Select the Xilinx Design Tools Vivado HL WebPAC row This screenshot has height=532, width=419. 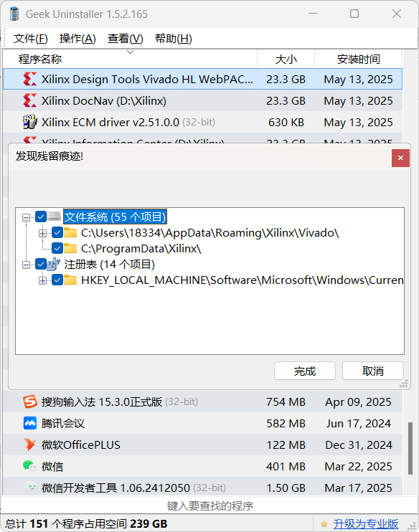pyautogui.click(x=203, y=79)
